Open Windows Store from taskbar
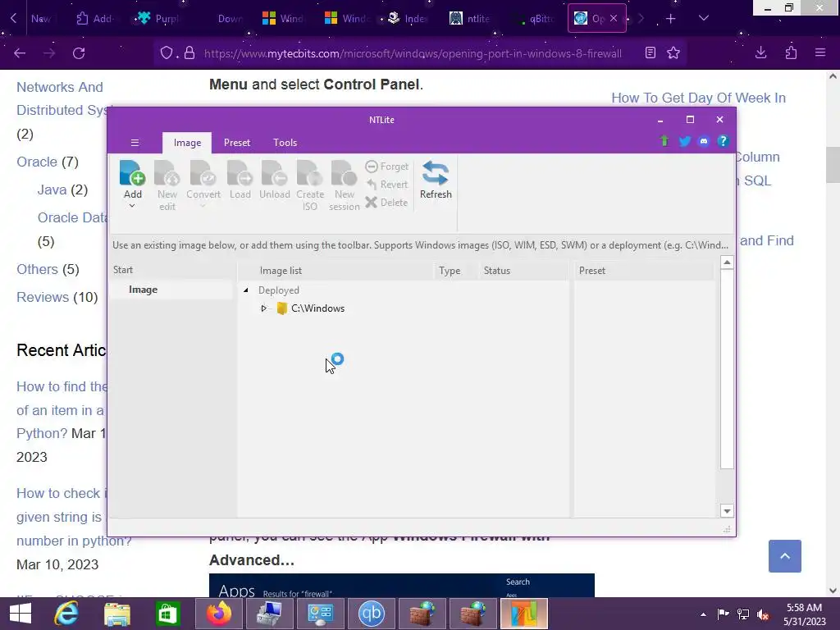Image resolution: width=840 pixels, height=630 pixels. point(167,614)
